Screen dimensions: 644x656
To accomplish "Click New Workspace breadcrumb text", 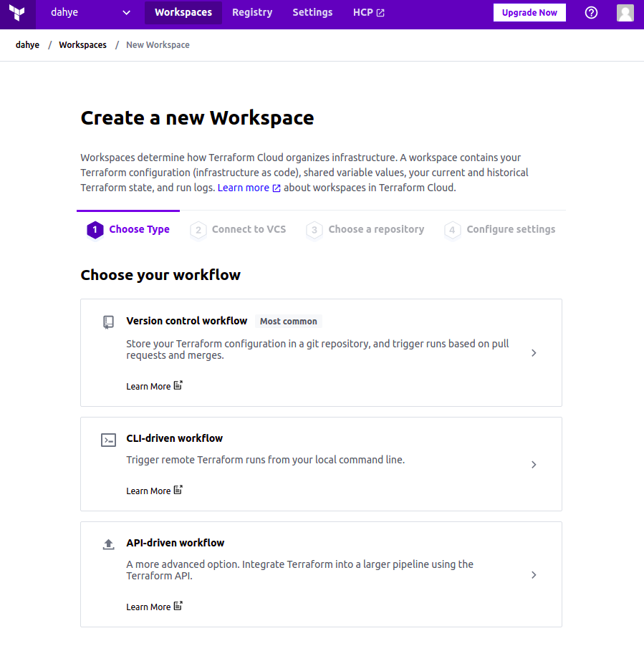I will click(x=158, y=45).
